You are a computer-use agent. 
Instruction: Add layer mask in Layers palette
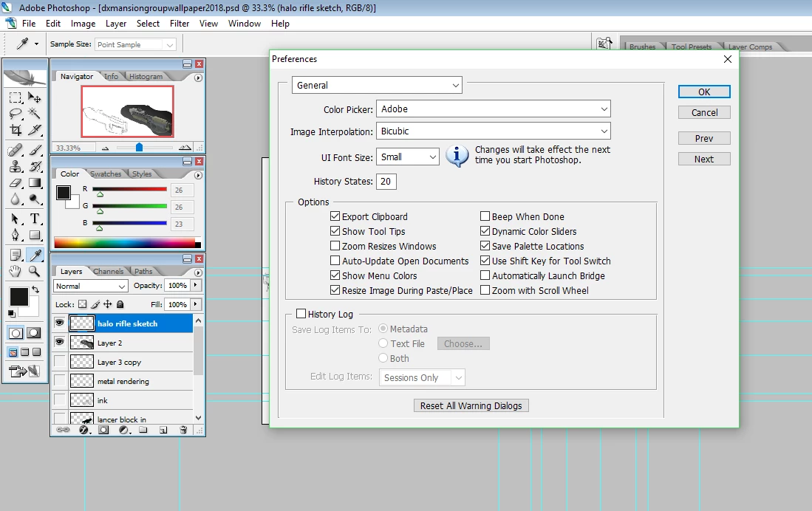coord(103,430)
